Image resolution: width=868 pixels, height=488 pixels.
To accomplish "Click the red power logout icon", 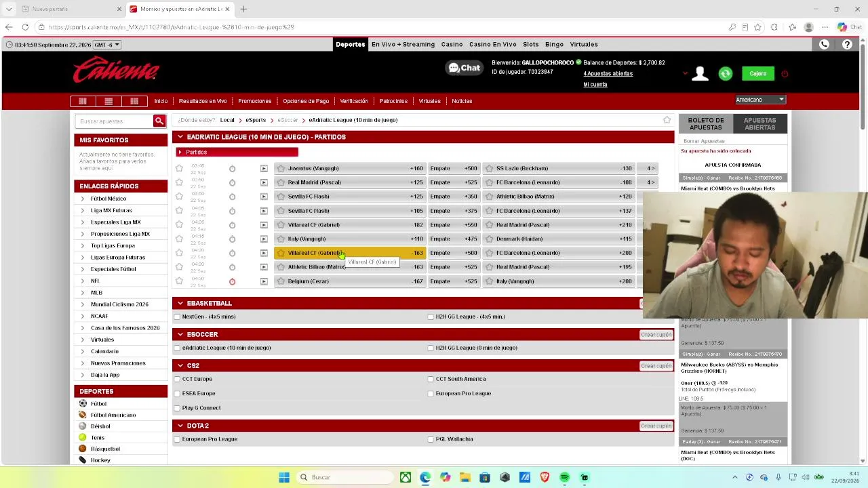I will [x=785, y=74].
